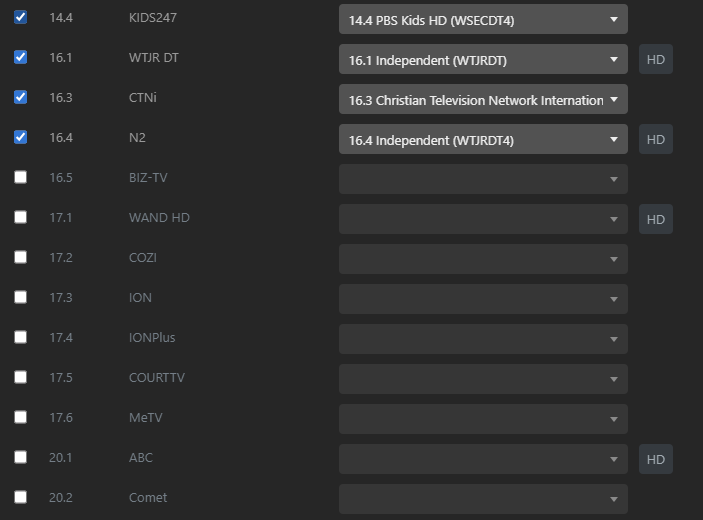The image size is (703, 520).
Task: Enable the 20.2 Comet channel
Action: point(21,497)
